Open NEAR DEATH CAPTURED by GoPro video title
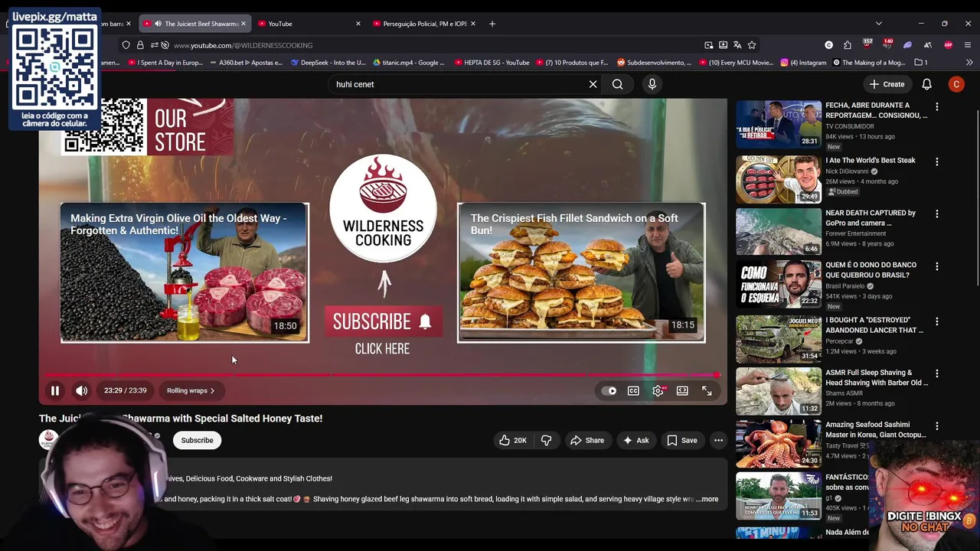This screenshot has height=551, width=980. pyautogui.click(x=871, y=218)
